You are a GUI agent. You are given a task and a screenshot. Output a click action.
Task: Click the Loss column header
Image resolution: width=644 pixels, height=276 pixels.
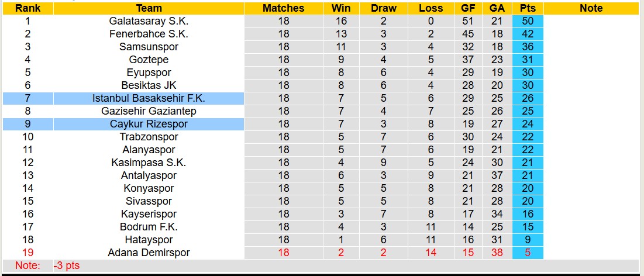(x=431, y=8)
